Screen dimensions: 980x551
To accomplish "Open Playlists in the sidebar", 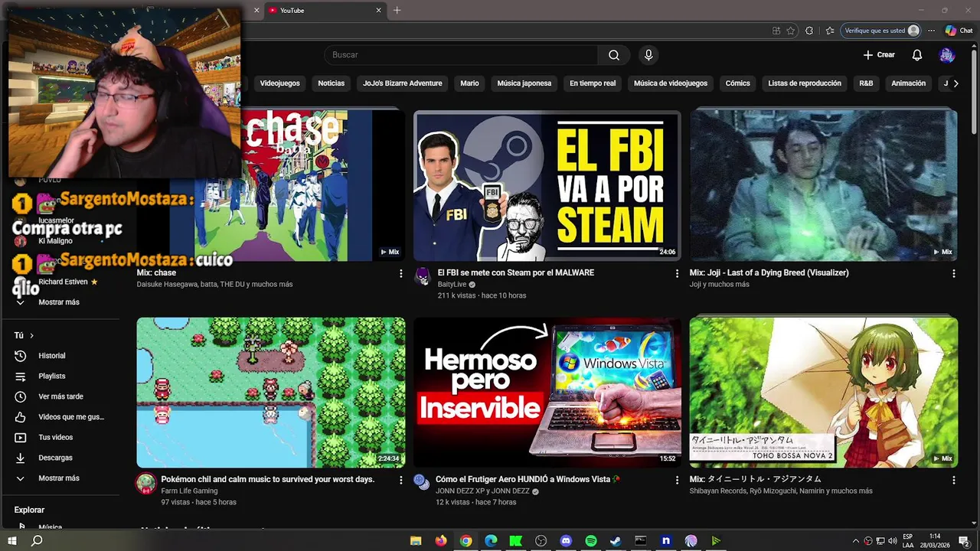I will (x=60, y=377).
